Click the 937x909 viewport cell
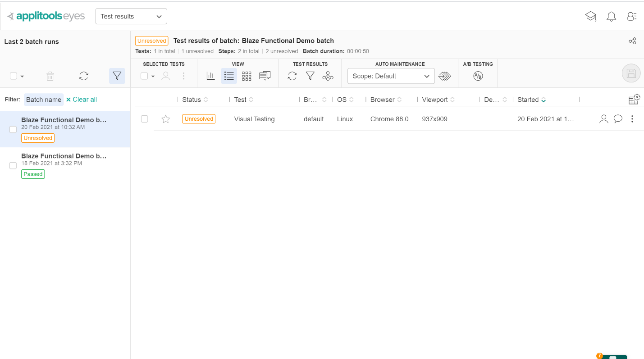The image size is (644, 359). click(x=435, y=119)
